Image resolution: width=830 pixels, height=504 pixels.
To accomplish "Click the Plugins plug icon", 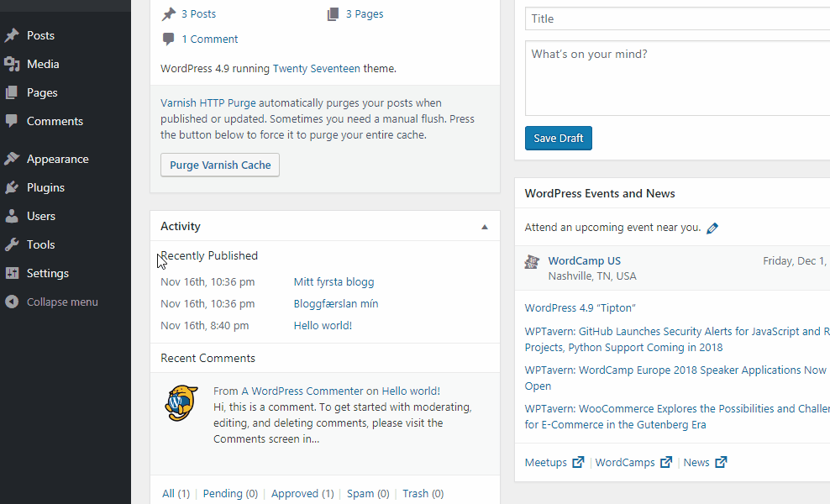I will pyautogui.click(x=11, y=186).
